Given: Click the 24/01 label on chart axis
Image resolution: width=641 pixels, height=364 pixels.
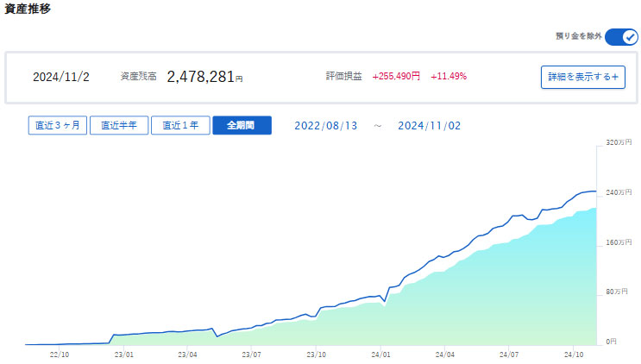Looking at the screenshot, I should [380, 354].
